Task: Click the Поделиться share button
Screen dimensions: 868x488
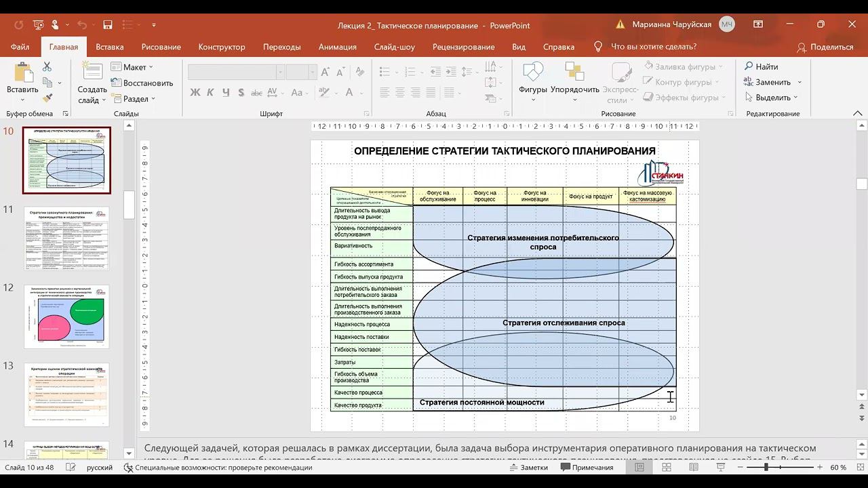Action: click(825, 47)
